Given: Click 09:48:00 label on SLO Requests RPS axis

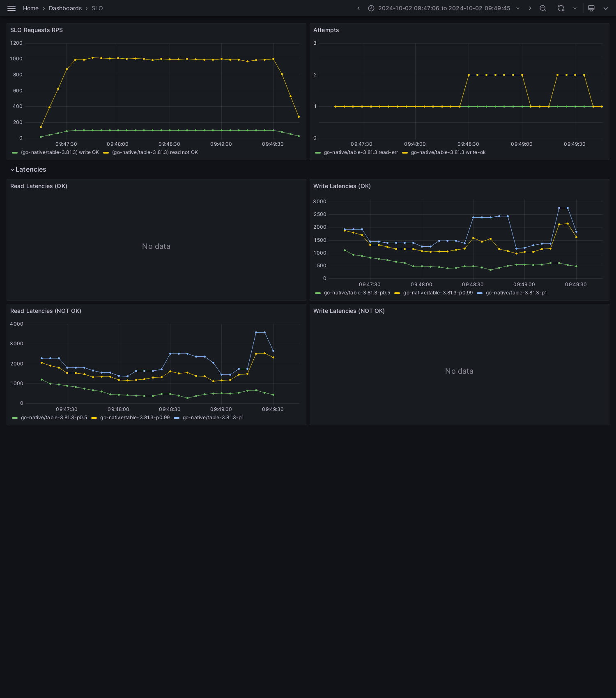Looking at the screenshot, I should 117,144.
